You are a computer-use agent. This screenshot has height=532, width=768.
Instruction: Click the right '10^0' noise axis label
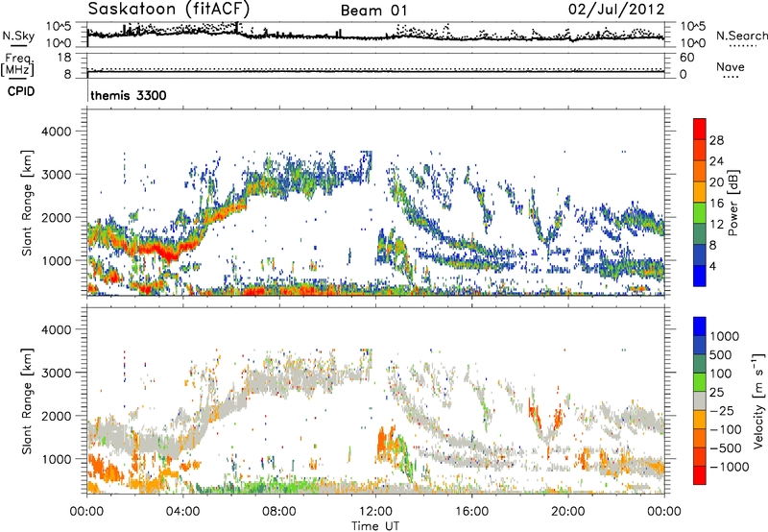tap(693, 43)
